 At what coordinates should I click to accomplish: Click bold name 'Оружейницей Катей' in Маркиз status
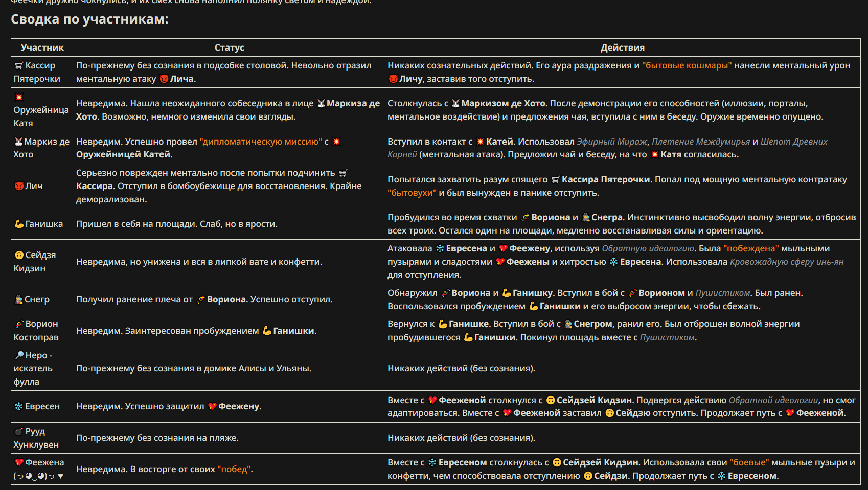pyautogui.click(x=123, y=154)
